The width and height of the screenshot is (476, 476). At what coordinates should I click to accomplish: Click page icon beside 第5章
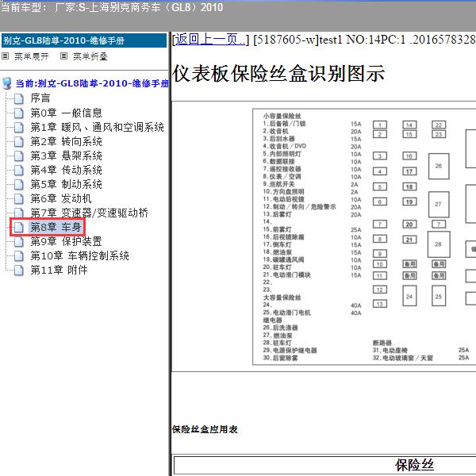pyautogui.click(x=19, y=184)
